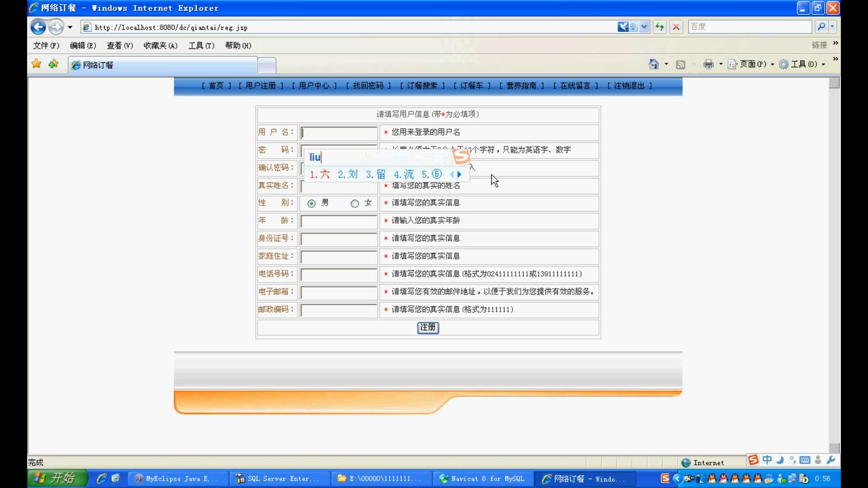
Task: Click the blue bird compatibility icon in address bar
Action: pyautogui.click(x=623, y=27)
